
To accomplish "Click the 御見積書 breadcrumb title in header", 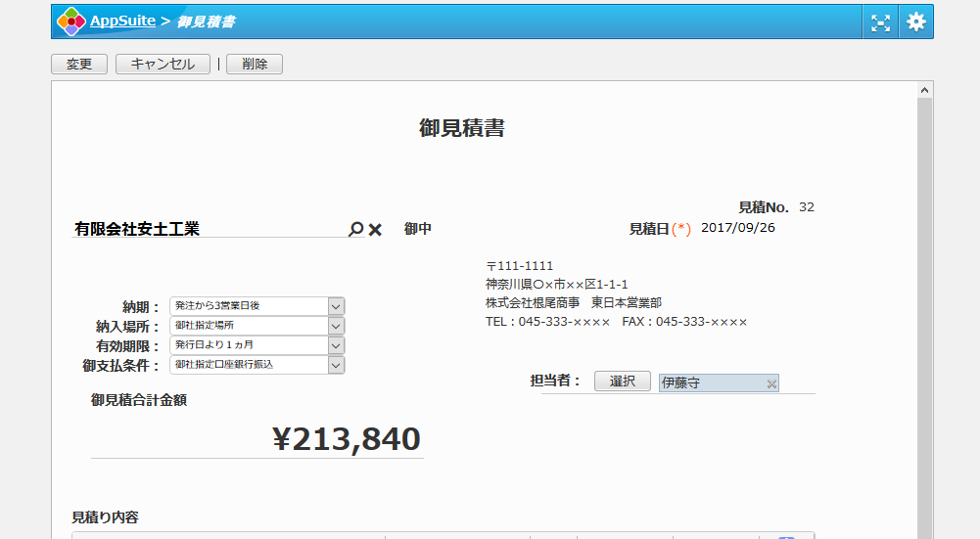I will pyautogui.click(x=206, y=22).
